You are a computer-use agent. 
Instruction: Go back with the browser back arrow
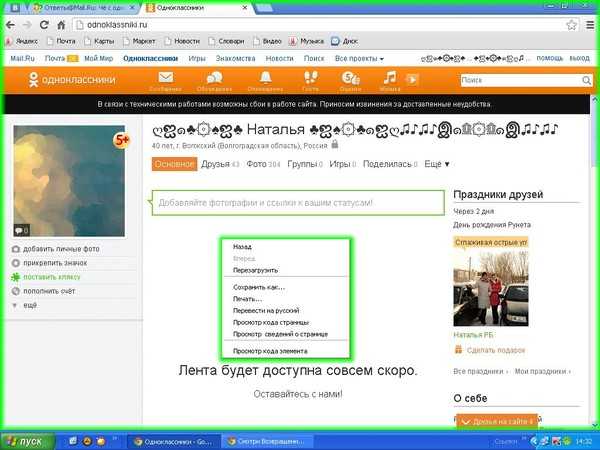pos(10,25)
